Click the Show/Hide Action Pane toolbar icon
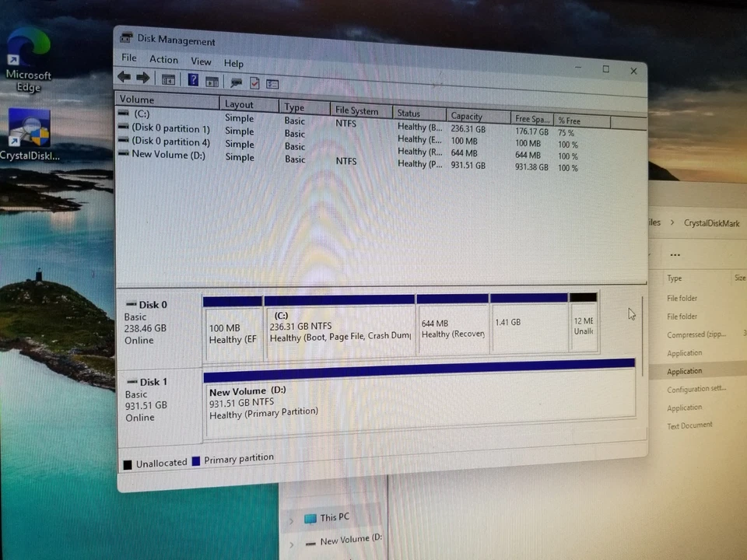The image size is (747, 560). tap(212, 80)
